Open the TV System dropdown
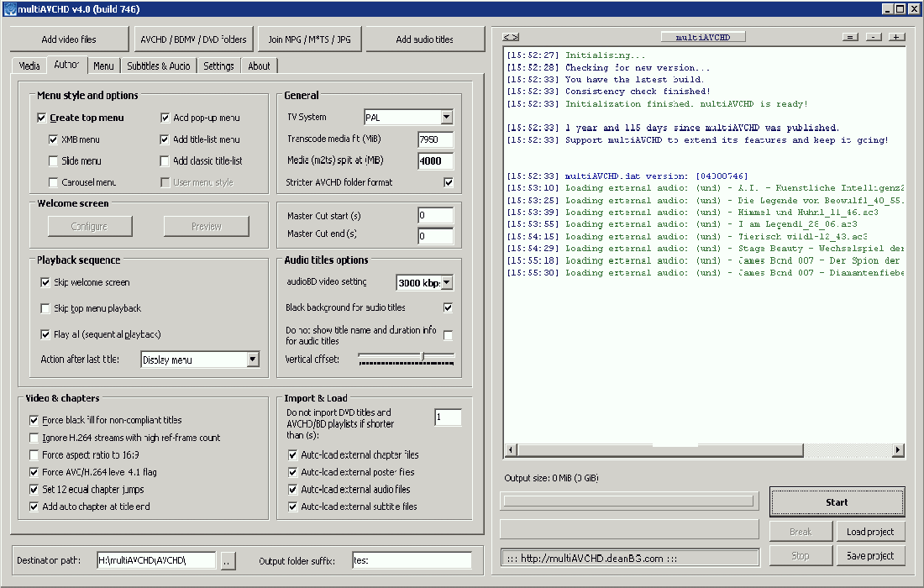The image size is (924, 588). point(446,118)
